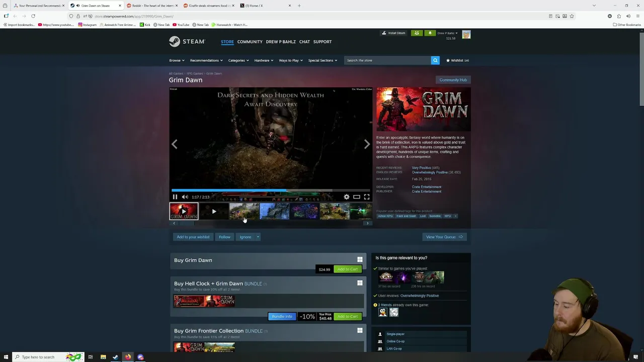Click the browser back arrow
This screenshot has width=644, height=362.
click(x=15, y=16)
